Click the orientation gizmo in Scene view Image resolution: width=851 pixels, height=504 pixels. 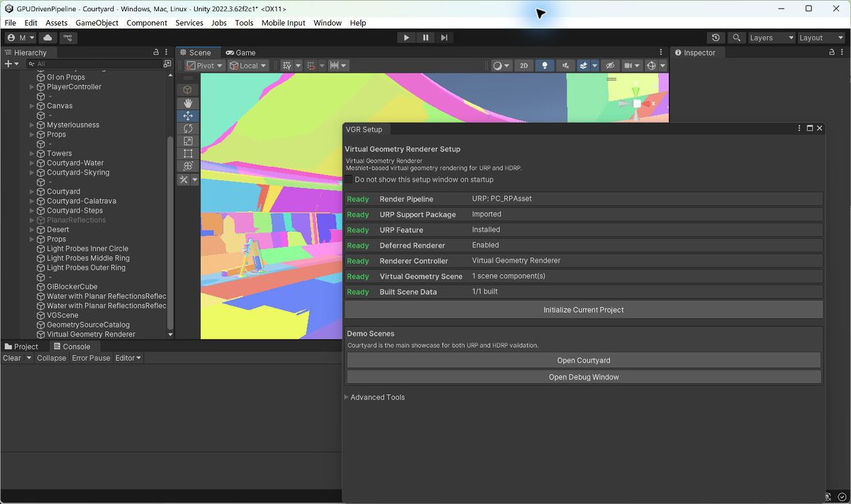(x=636, y=103)
